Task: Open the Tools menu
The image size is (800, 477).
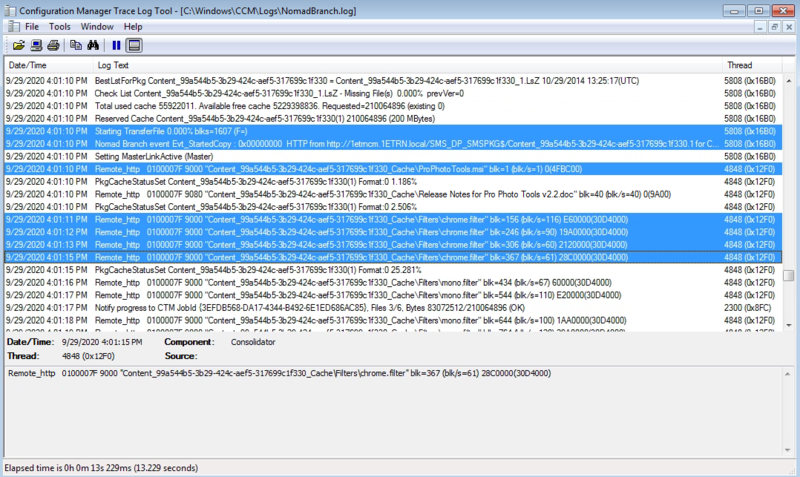Action: point(60,26)
